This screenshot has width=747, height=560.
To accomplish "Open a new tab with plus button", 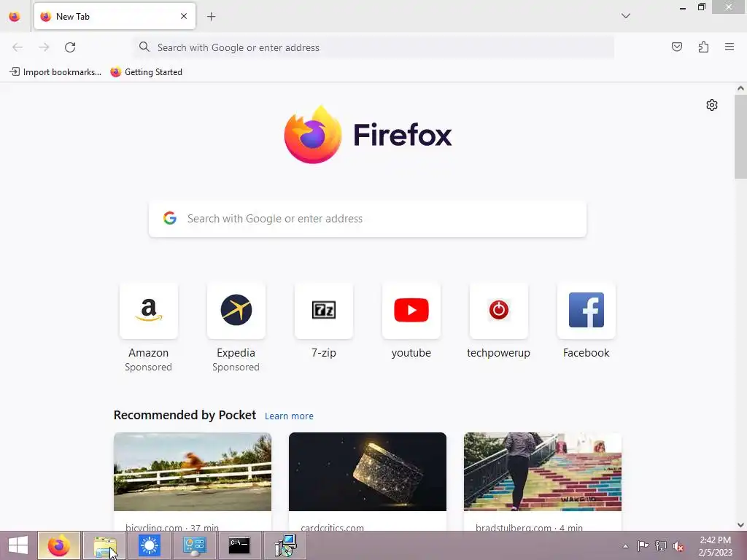I will coord(211,17).
